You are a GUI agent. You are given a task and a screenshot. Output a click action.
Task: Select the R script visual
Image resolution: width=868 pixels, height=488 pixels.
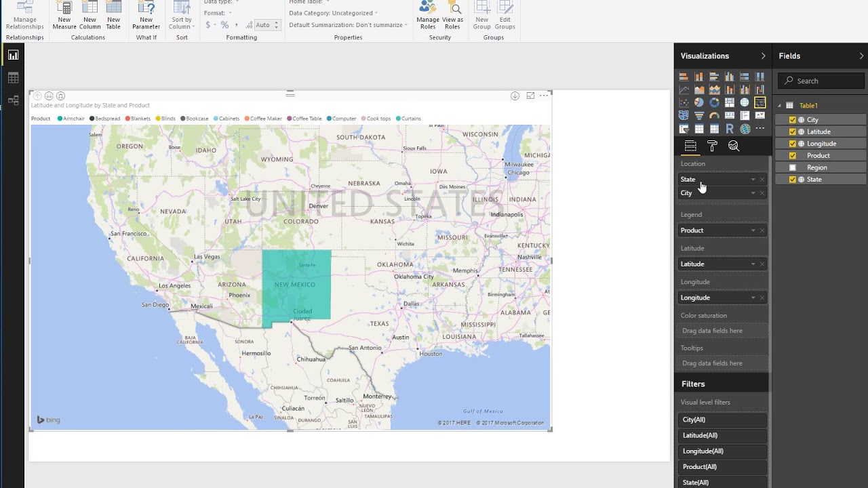(730, 128)
